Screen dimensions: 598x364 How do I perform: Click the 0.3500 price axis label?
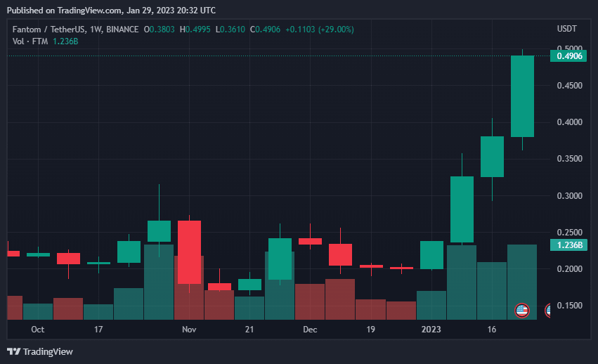coord(569,159)
